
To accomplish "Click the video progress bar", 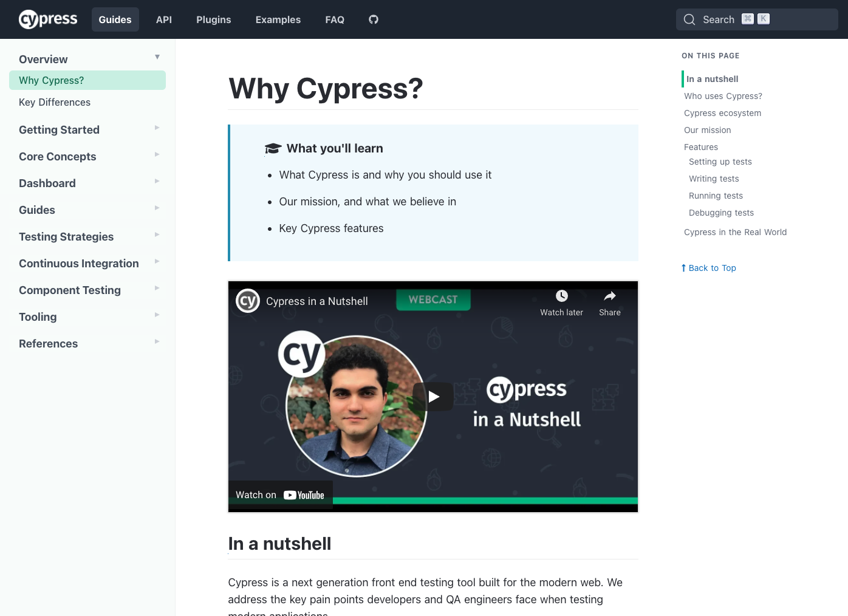I will (x=486, y=501).
